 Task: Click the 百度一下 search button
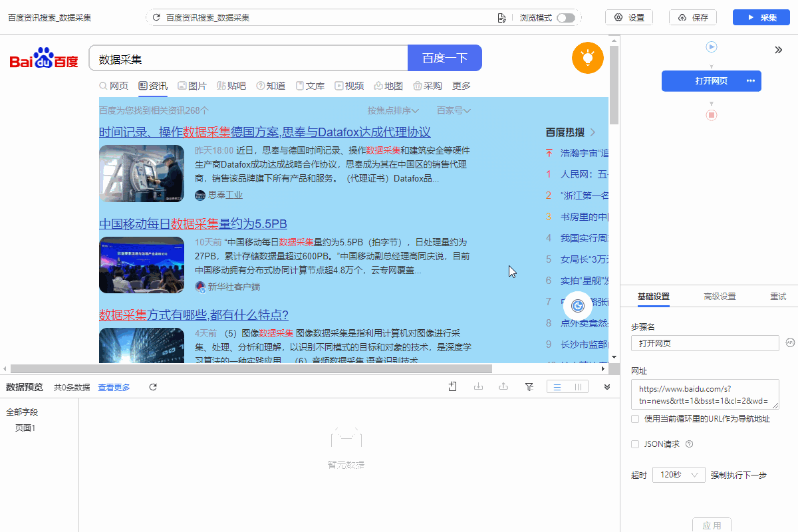pos(445,58)
